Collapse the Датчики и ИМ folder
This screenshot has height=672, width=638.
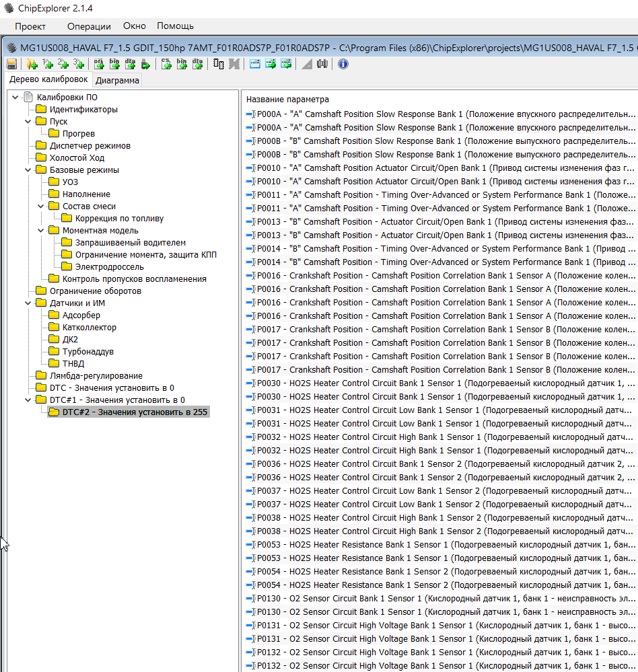click(28, 303)
